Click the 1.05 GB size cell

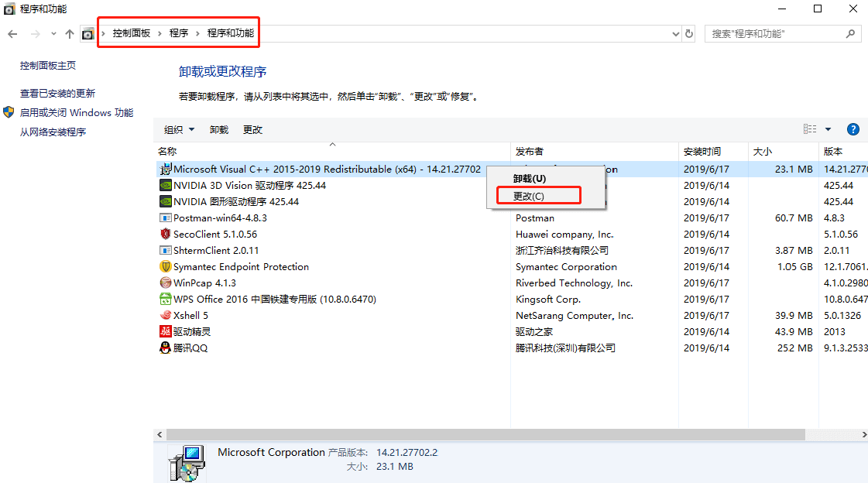pos(795,267)
